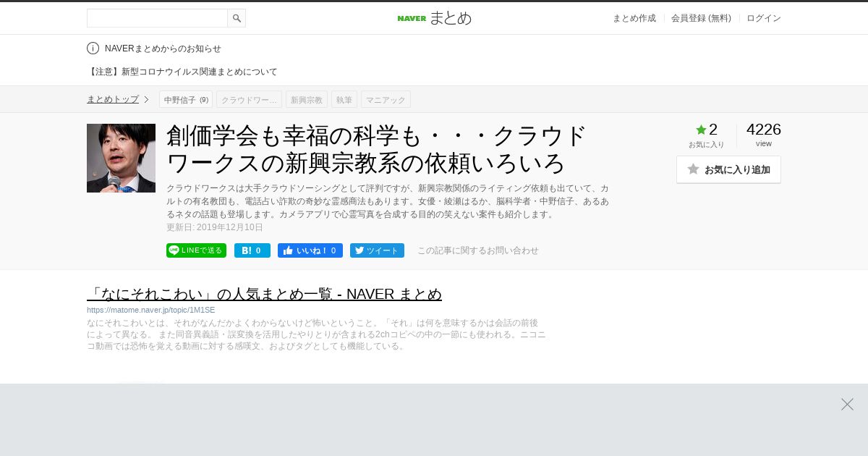Image resolution: width=868 pixels, height=456 pixels.
Task: Click the info circle icon beside NAVERまとめからのお知らせ
Action: click(93, 48)
